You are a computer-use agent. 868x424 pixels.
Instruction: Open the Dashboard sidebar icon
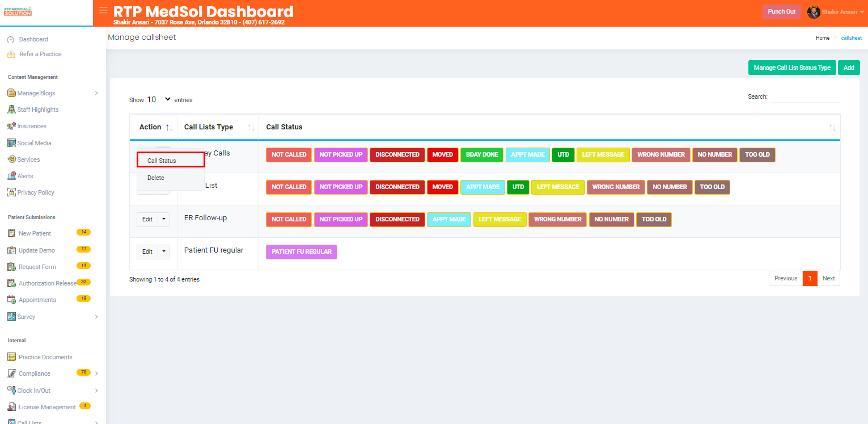click(10, 39)
